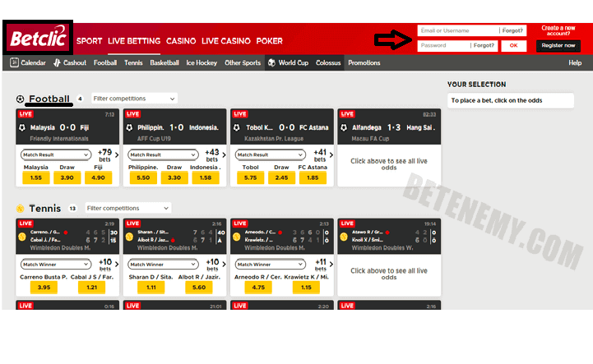Screen dimensions: 593x364
Task: Bet on Albot R / Jazir. at 5.60
Action: [x=199, y=288]
